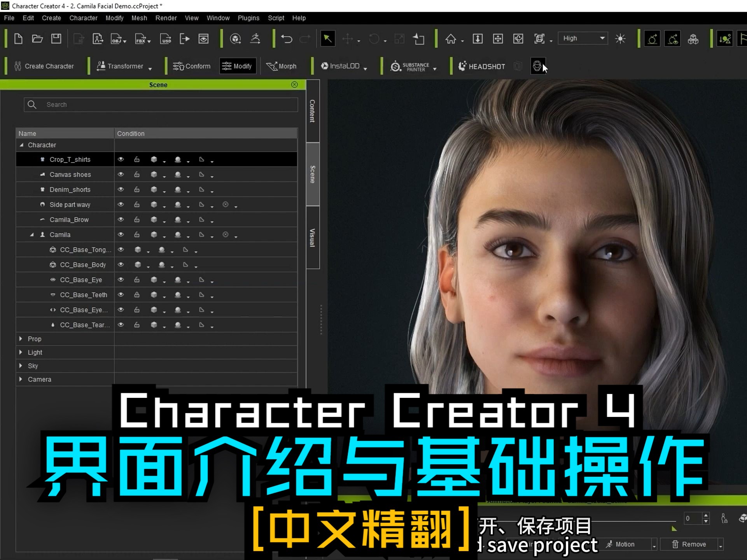Expand the Prop tree node
The width and height of the screenshot is (747, 560).
point(21,339)
